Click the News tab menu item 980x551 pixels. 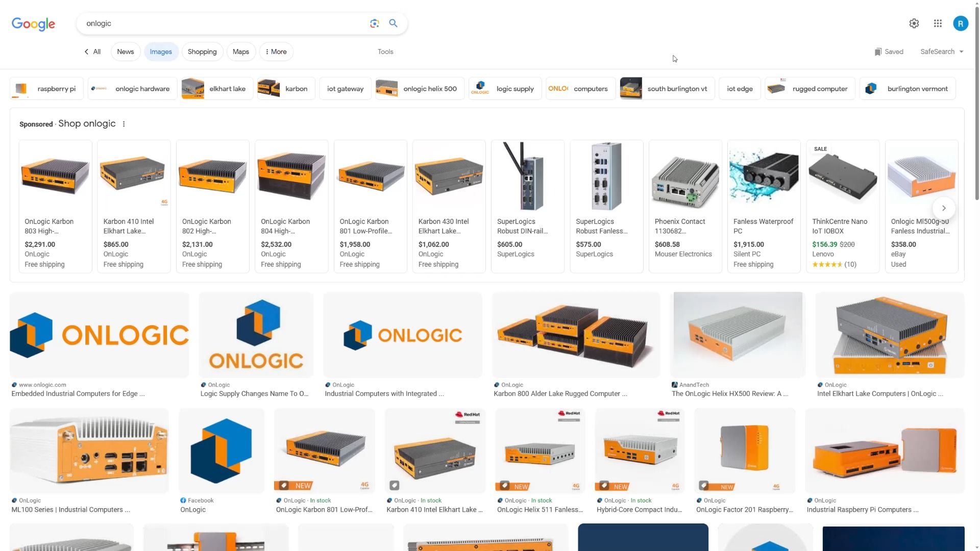point(125,51)
